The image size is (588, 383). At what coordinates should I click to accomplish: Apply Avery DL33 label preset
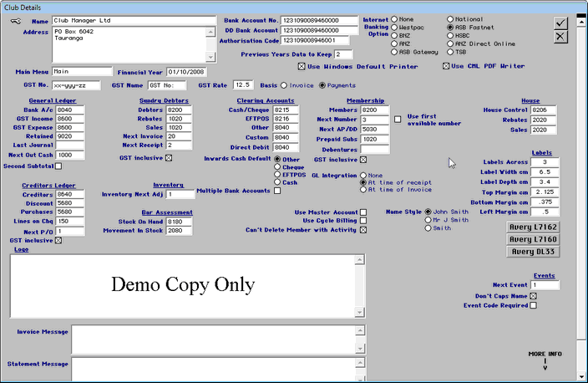click(x=533, y=252)
